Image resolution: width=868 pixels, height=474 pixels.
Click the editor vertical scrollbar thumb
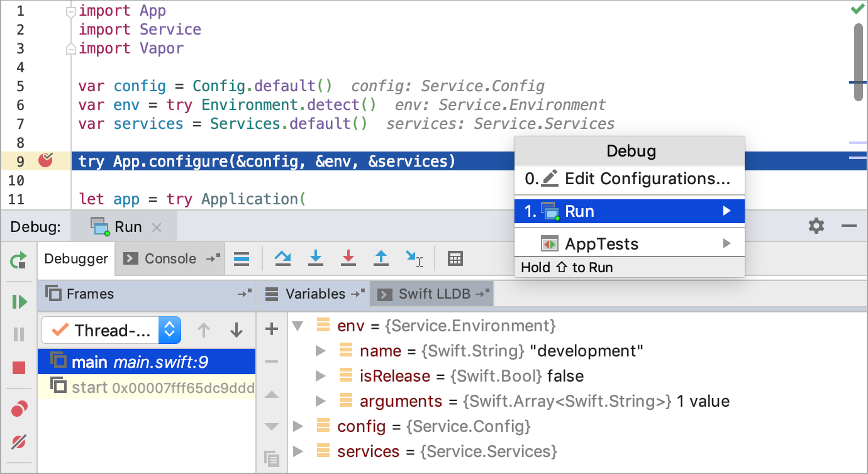click(x=859, y=62)
